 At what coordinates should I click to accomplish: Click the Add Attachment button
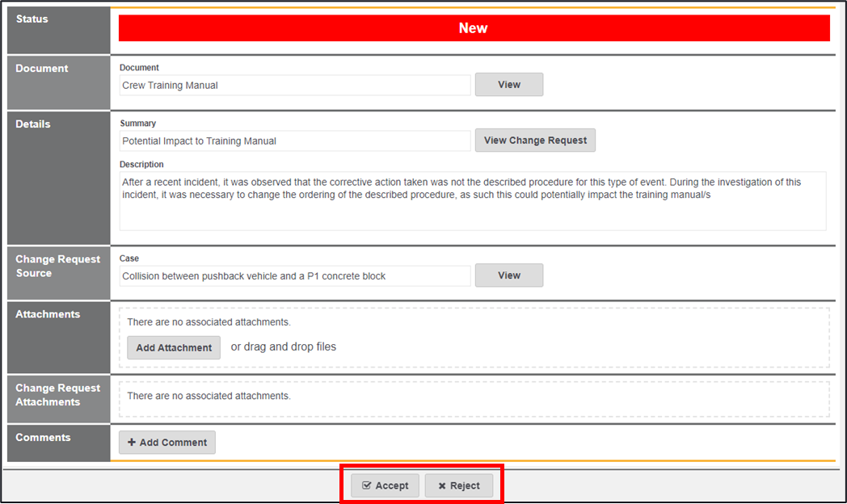tap(174, 348)
